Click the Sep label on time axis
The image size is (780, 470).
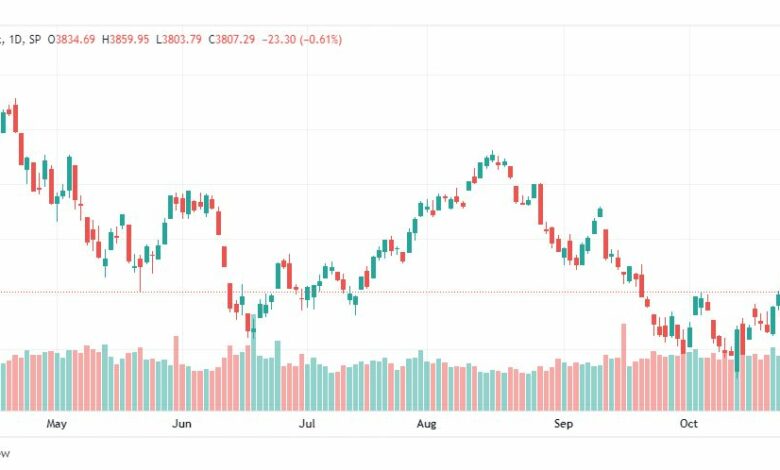(563, 424)
